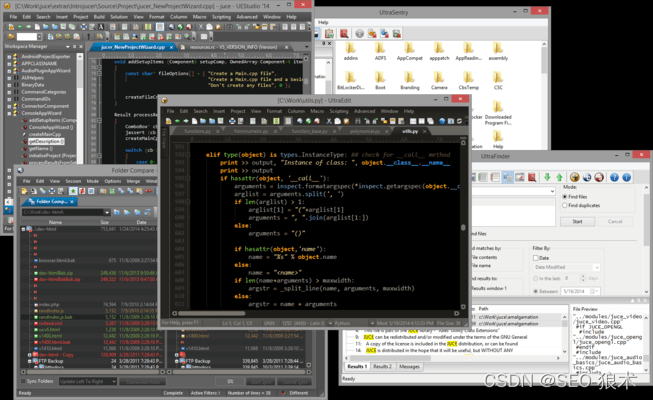Check the Date filter checkbox in UltraFinder
Screen dimensions: 653x400
536,258
